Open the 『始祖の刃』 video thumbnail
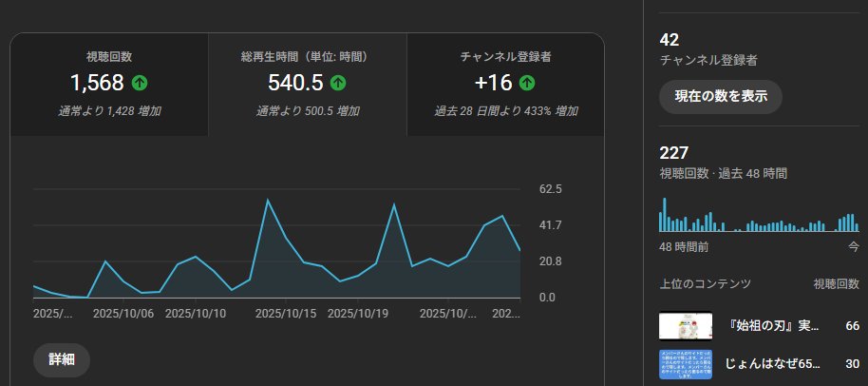868x386 pixels. coord(686,326)
